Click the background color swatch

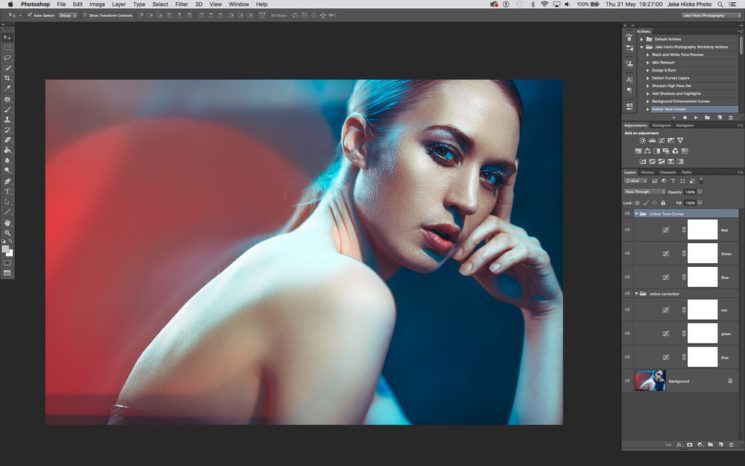[x=10, y=253]
